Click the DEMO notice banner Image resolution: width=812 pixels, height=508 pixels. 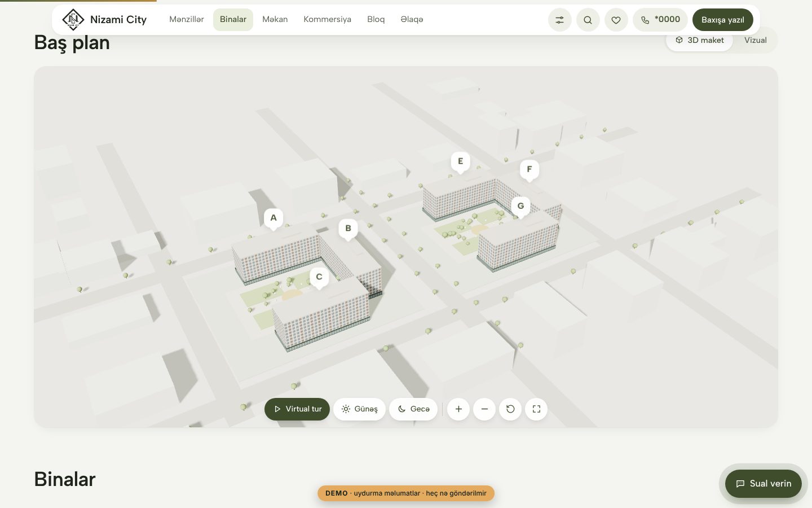pos(406,493)
